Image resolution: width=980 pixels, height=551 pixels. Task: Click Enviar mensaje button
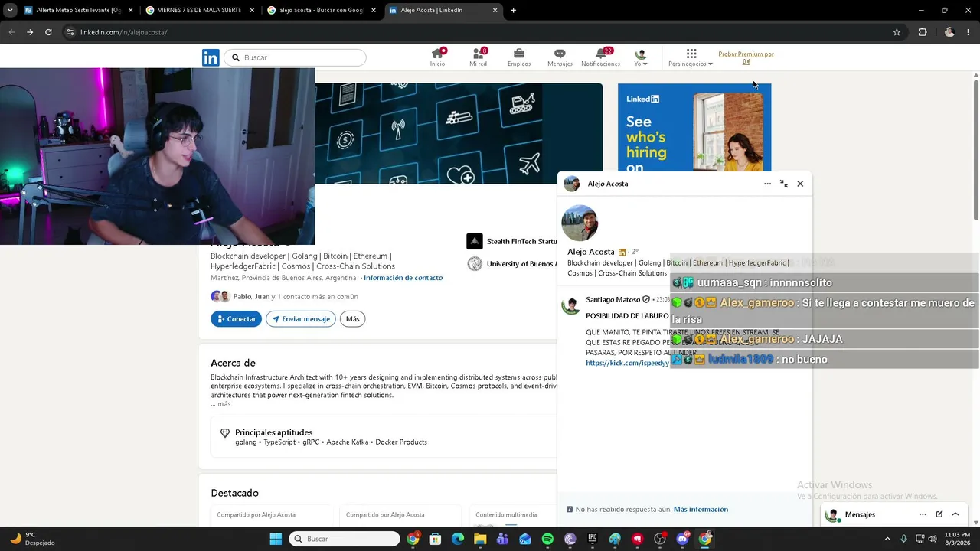click(300, 319)
